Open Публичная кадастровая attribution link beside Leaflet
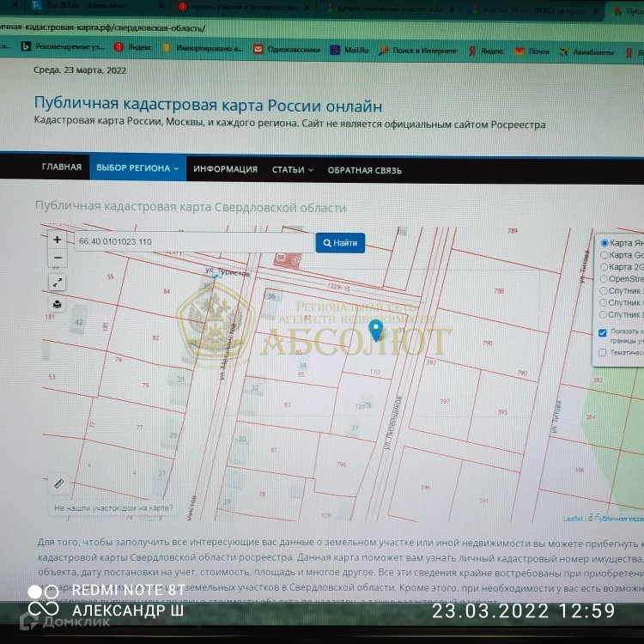 tap(619, 519)
